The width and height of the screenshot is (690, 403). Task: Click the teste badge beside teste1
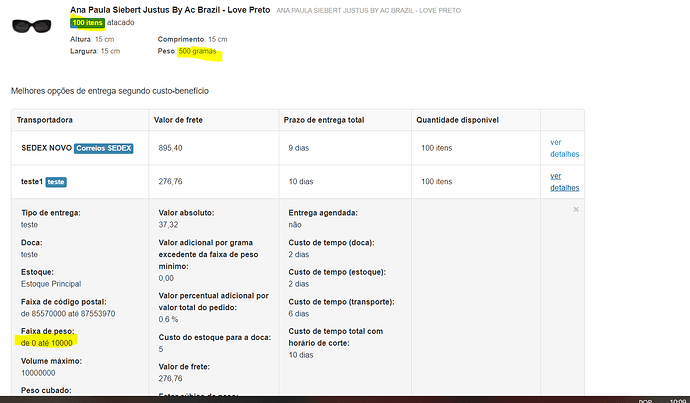56,182
